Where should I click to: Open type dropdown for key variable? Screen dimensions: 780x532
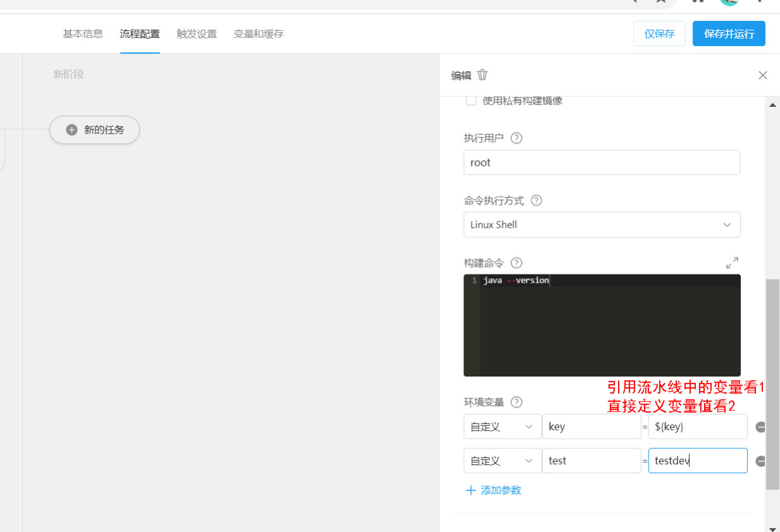[x=503, y=426]
